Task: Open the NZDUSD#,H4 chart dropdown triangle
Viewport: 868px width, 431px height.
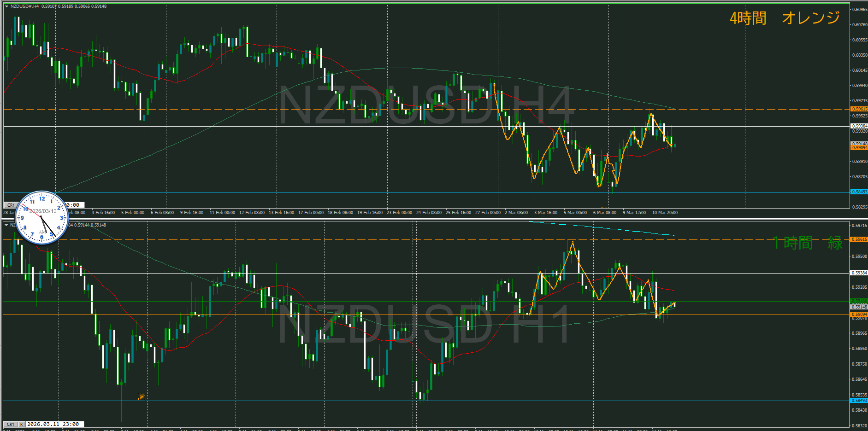Action: [6, 6]
